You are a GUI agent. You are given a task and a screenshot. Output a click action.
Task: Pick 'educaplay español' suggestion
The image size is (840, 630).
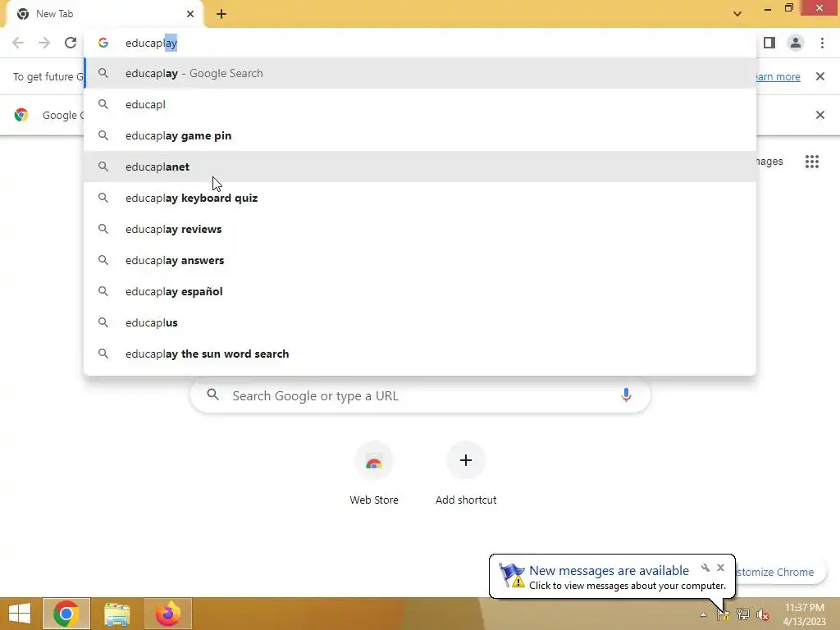tap(420, 291)
